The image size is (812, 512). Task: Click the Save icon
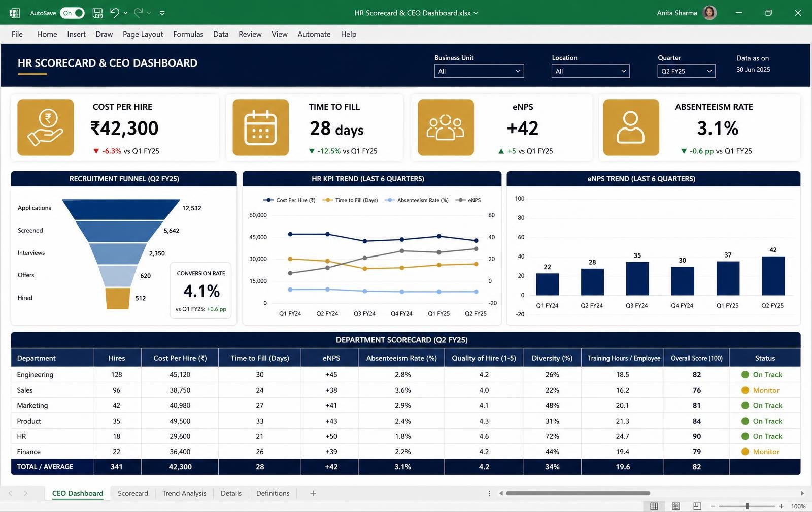[97, 13]
